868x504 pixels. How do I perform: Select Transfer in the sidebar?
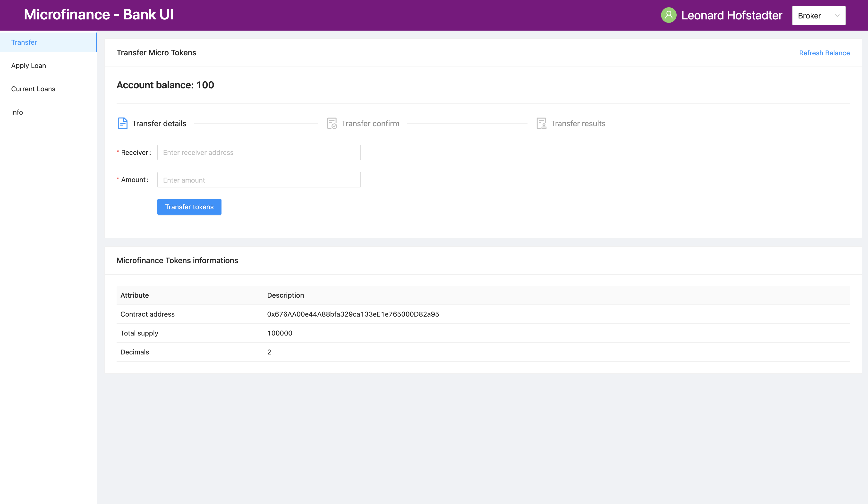coord(48,42)
